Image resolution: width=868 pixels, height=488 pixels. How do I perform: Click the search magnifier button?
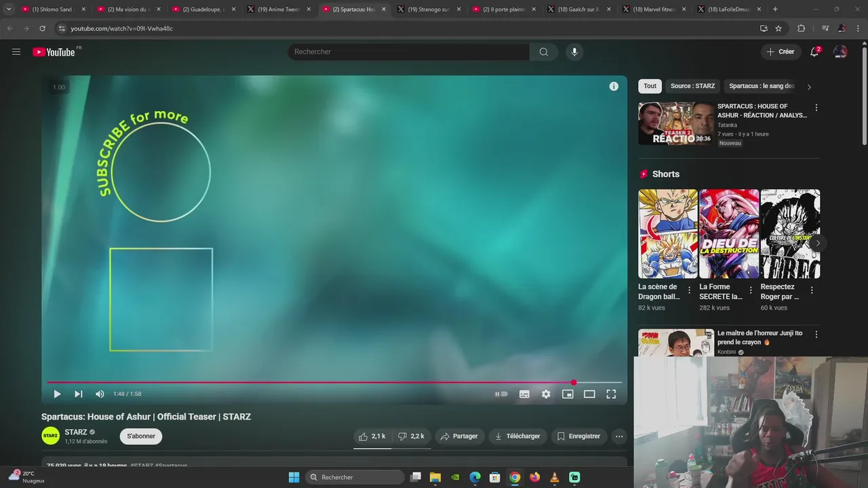coord(544,52)
